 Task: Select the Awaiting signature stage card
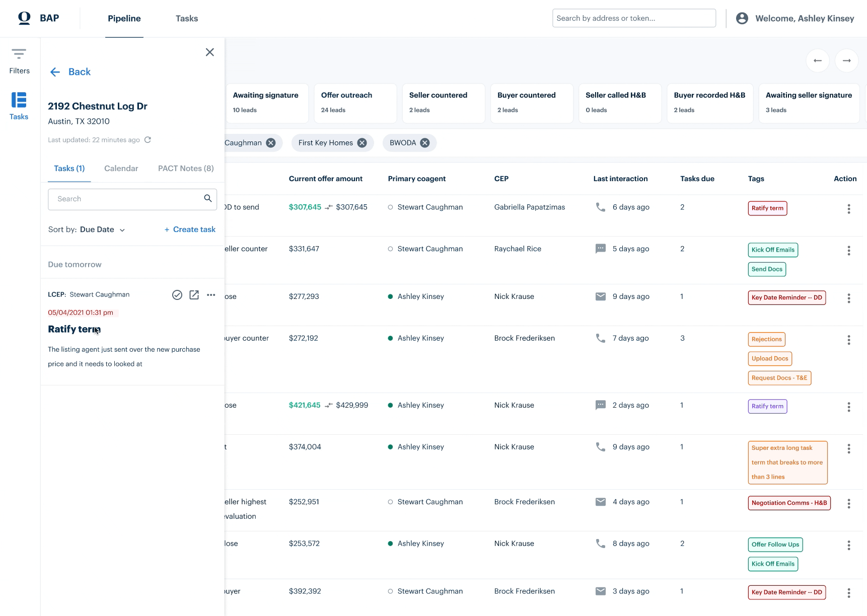267,103
